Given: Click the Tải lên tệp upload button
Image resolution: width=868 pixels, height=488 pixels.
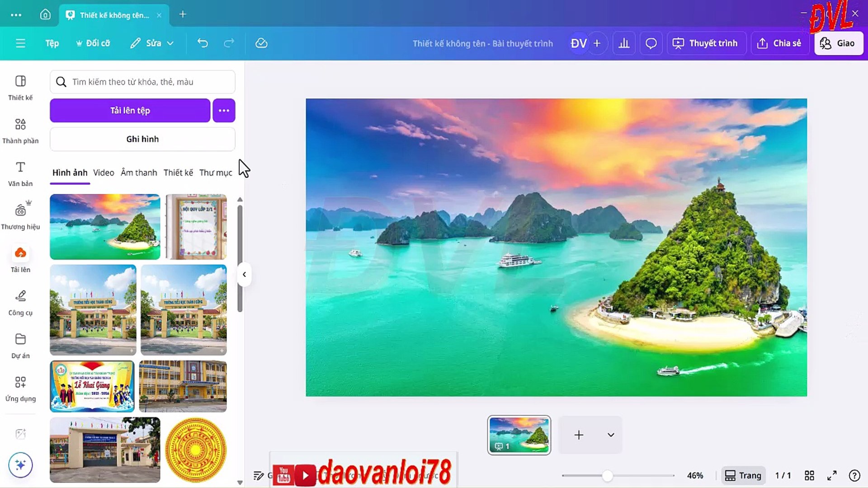Looking at the screenshot, I should click(130, 110).
